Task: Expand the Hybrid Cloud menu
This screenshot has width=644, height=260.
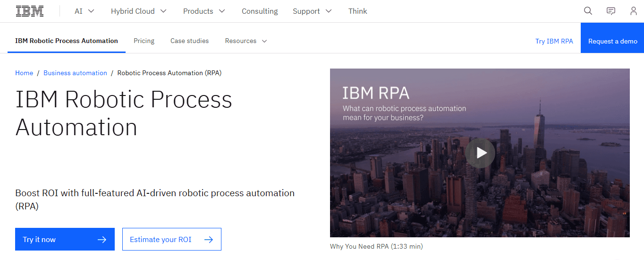Action: point(138,11)
